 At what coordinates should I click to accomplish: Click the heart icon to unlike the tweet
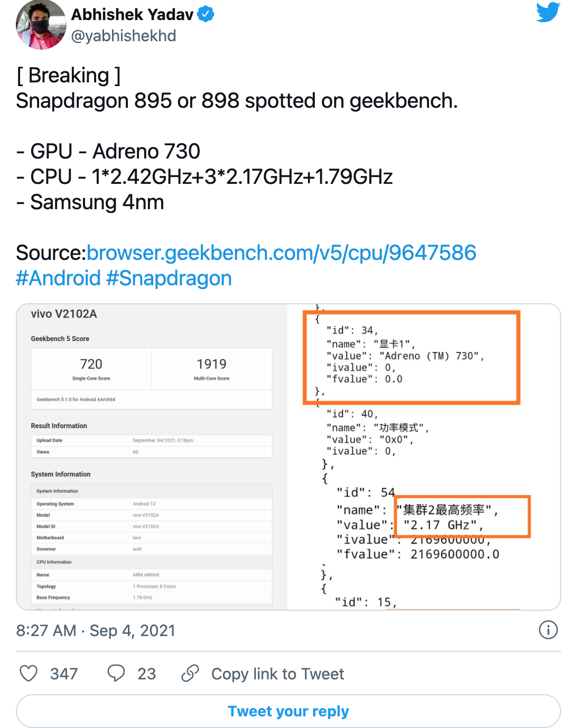click(x=29, y=673)
